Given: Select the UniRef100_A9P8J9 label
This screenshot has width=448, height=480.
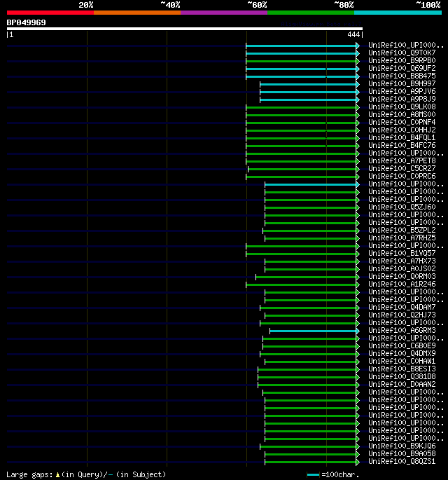Looking at the screenshot, I should (x=402, y=100).
